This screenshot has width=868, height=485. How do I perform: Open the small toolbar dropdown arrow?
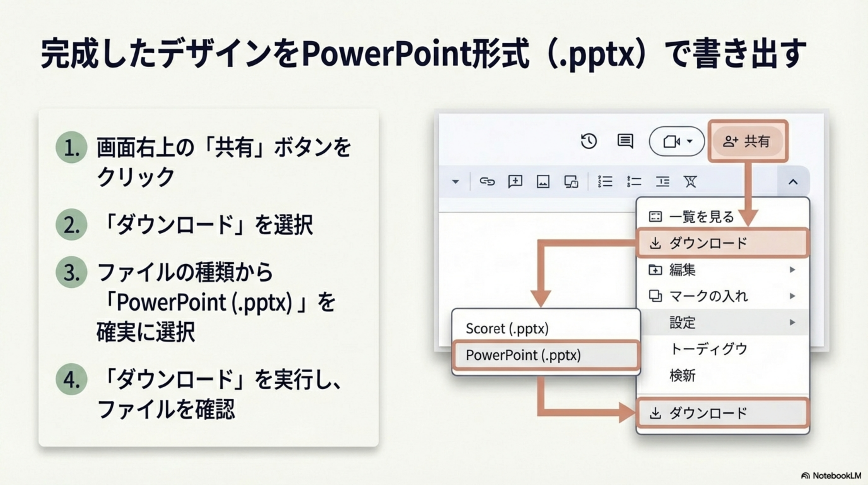455,182
